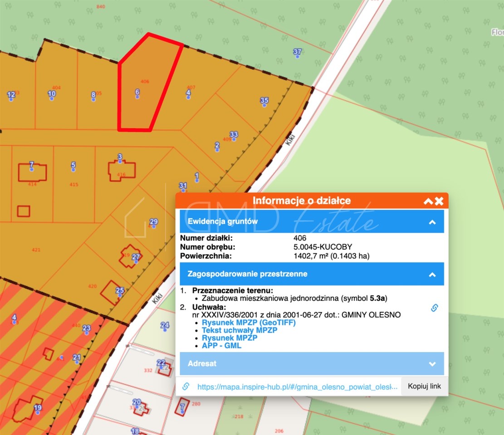Collapse the Ewidencja gruntów section
The image size is (504, 435).
click(x=432, y=222)
